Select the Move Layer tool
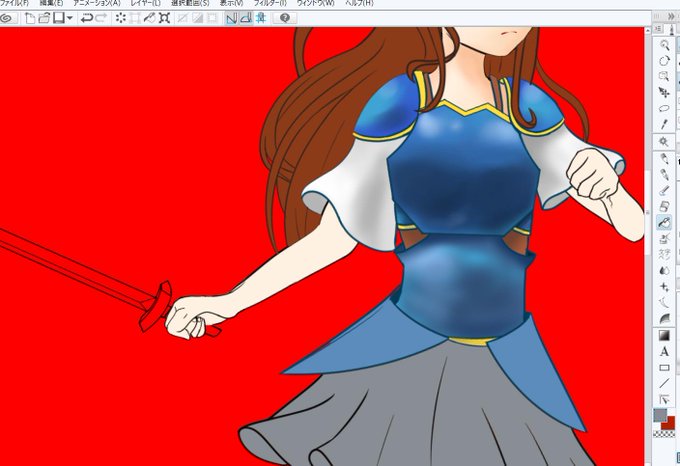This screenshot has height=466, width=680. pyautogui.click(x=664, y=92)
